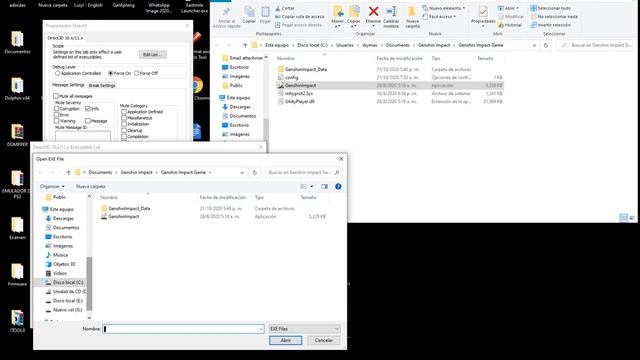
Task: Click the Eliminar red X icon in Explorer ribbon
Action: pyautogui.click(x=373, y=11)
